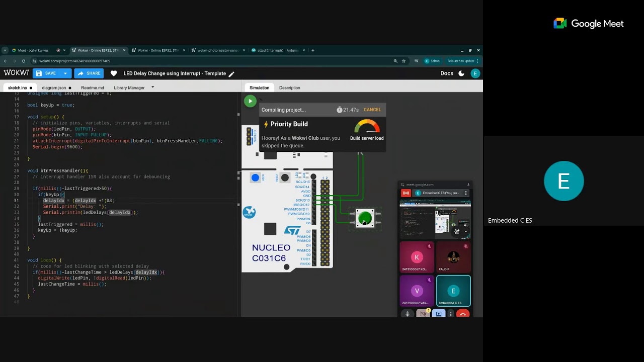The height and width of the screenshot is (362, 644).
Task: Go back in browser history
Action: coord(6,61)
